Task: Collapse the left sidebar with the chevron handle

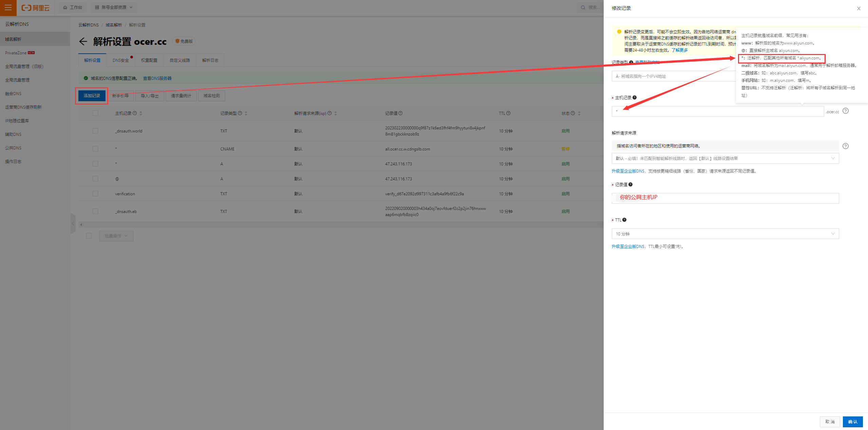Action: point(73,223)
